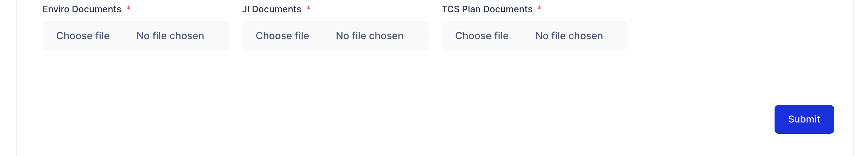Click the Enviro Documents field label
Viewport: 868px width, 156px height.
click(82, 9)
